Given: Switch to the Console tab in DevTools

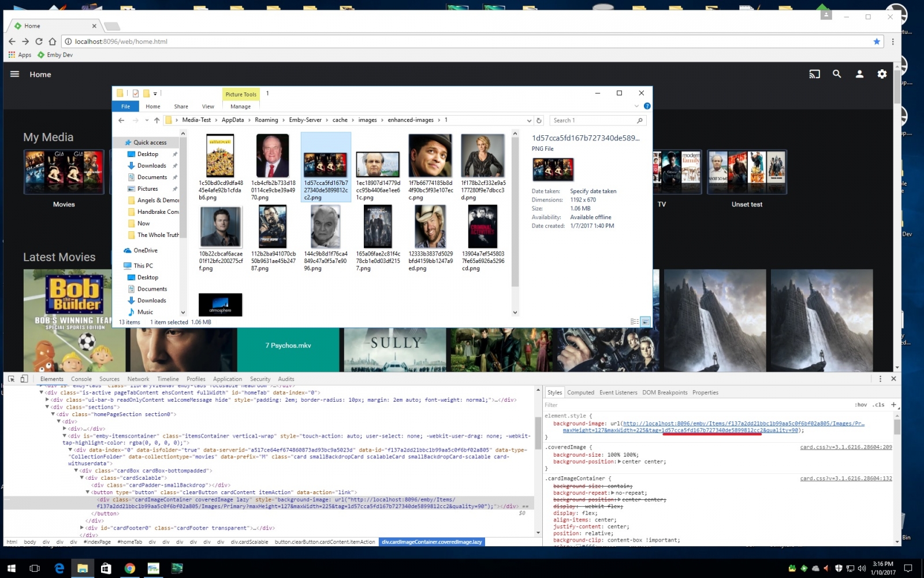Looking at the screenshot, I should [x=81, y=379].
